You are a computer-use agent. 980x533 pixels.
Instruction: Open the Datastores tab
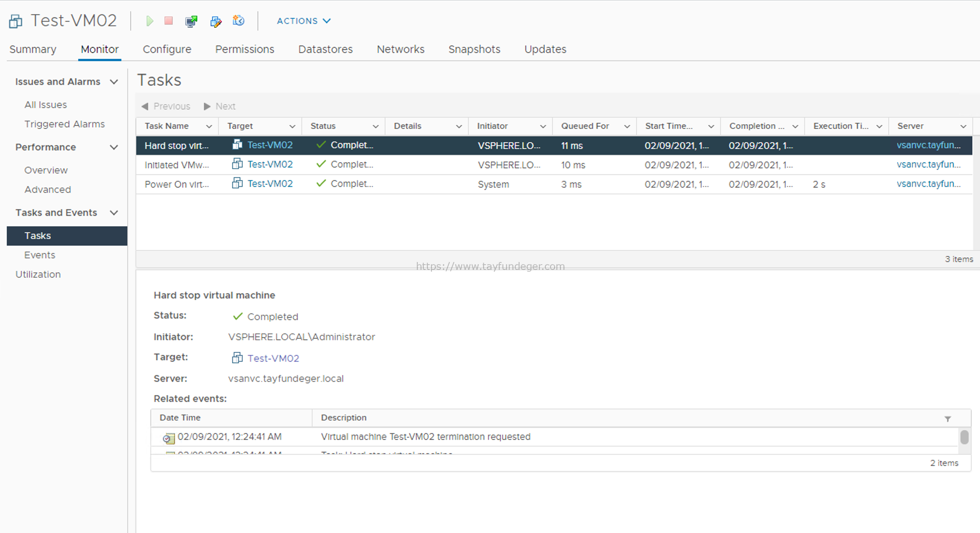pos(325,49)
